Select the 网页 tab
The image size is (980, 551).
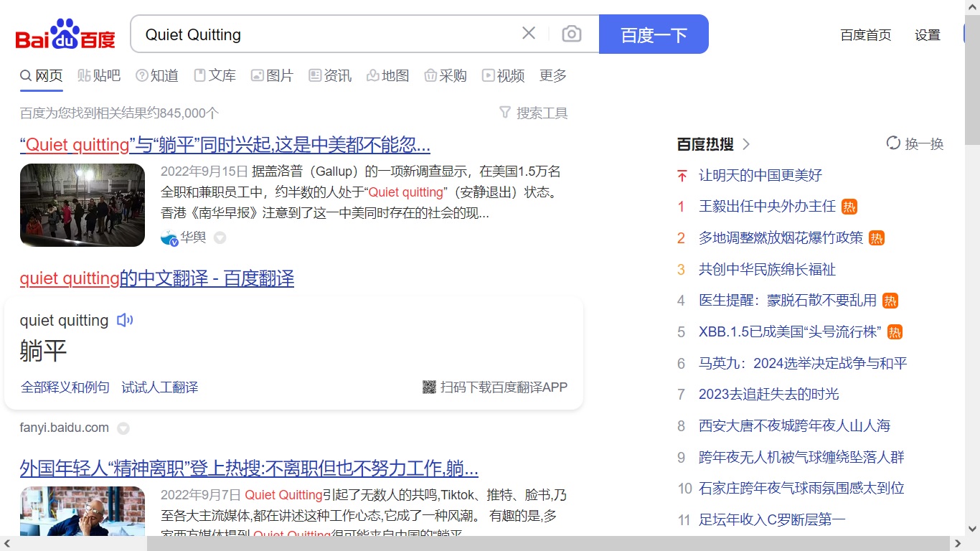(42, 75)
